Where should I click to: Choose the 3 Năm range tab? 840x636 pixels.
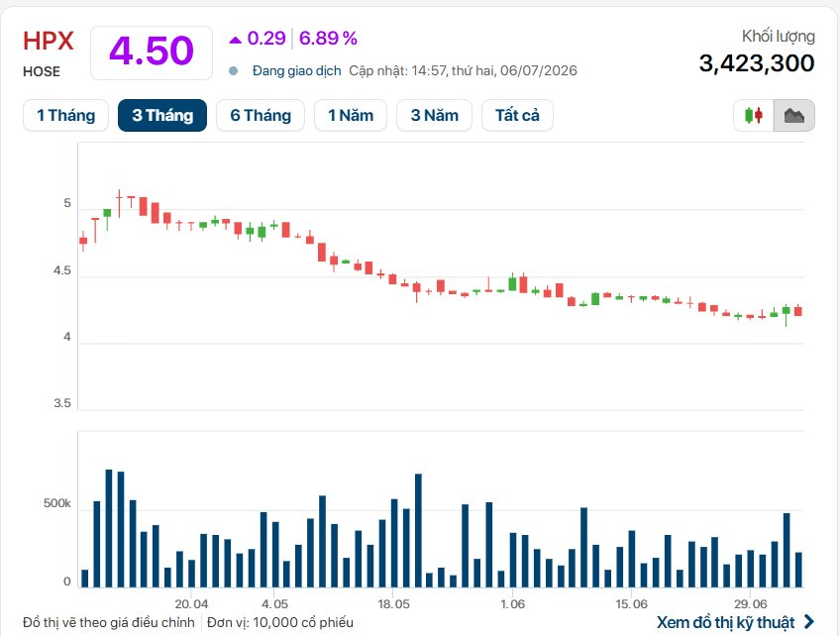coord(435,115)
